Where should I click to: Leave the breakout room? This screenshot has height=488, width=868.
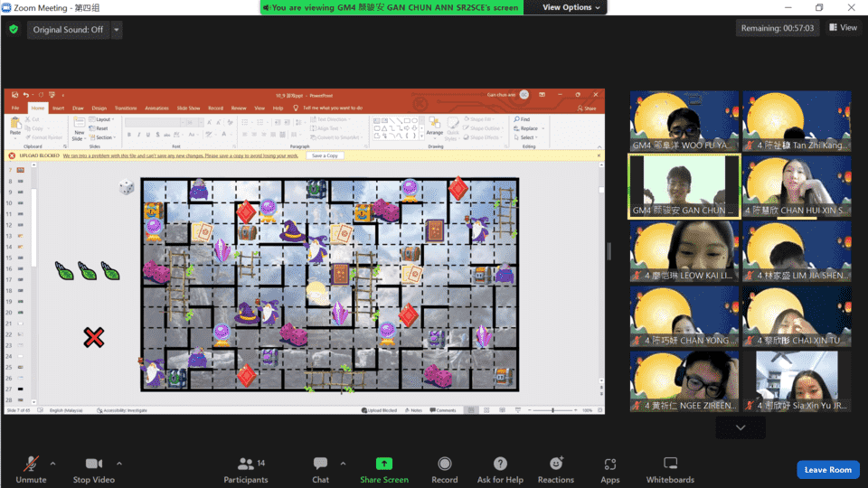pyautogui.click(x=827, y=470)
